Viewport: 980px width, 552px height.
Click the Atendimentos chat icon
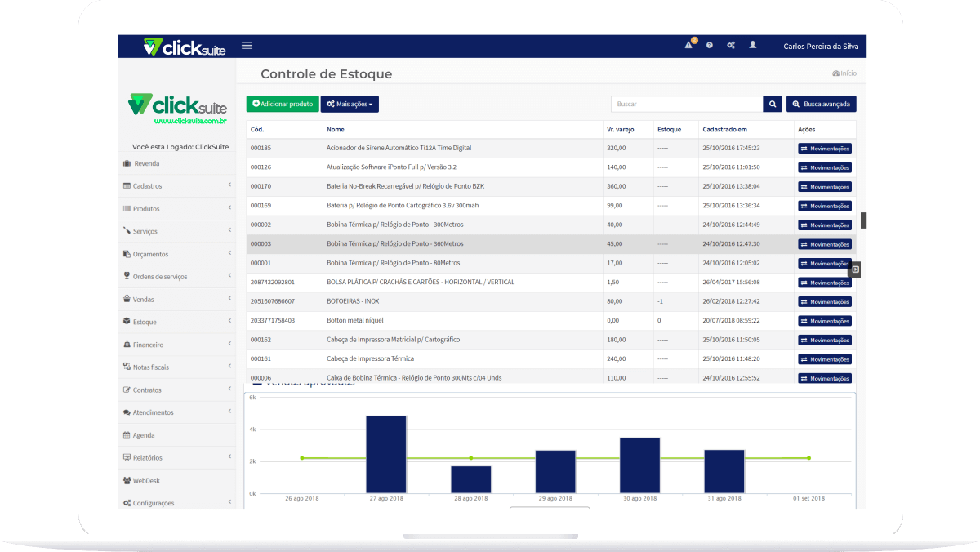127,412
